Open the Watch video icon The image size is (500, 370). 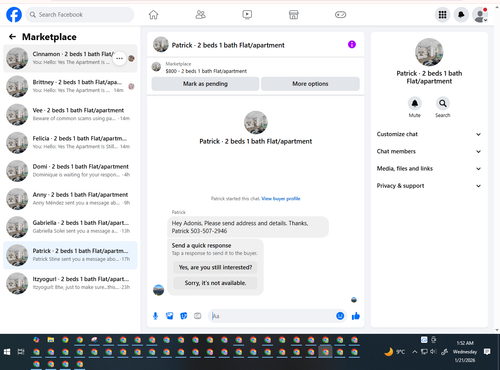(x=247, y=15)
